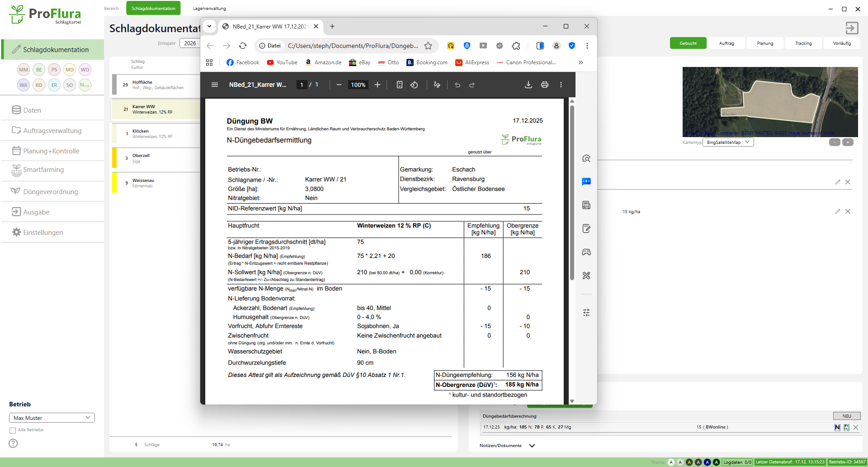The width and height of the screenshot is (868, 467).
Task: Click the PK Mg calculation icon
Action: click(846, 427)
